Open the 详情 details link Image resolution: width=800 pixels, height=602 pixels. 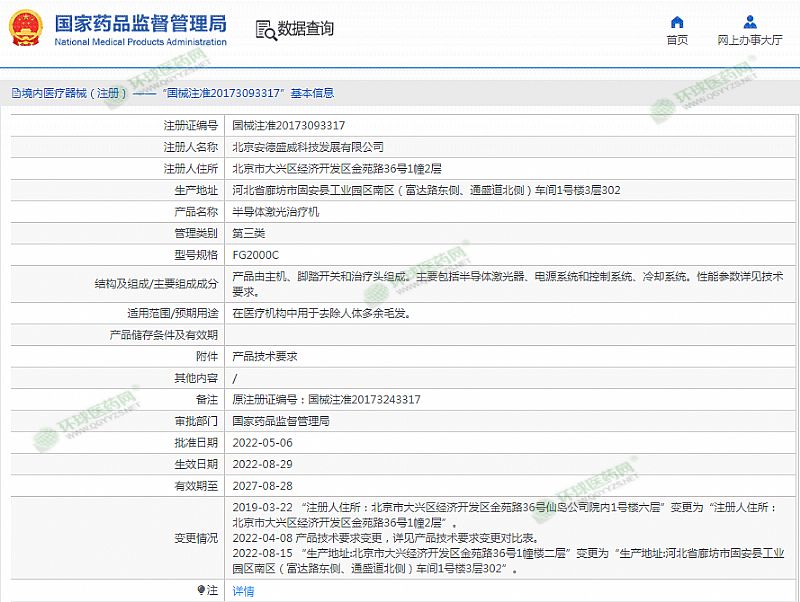tap(243, 591)
